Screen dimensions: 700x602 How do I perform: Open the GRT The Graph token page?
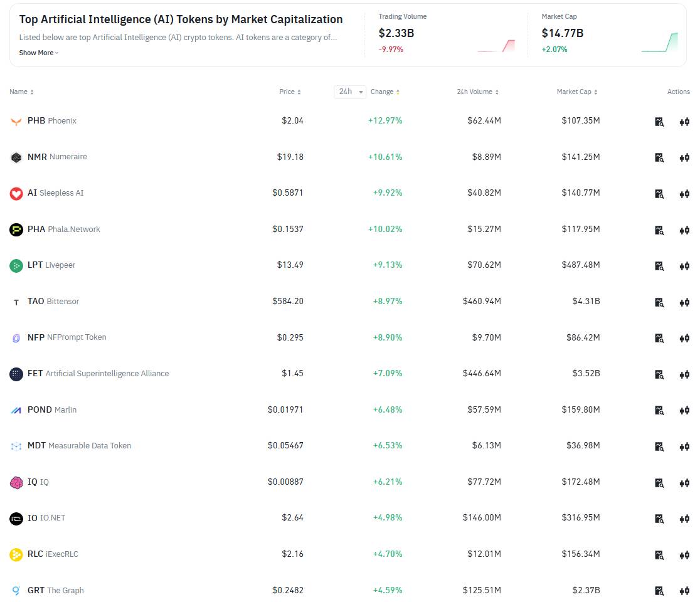(x=55, y=590)
